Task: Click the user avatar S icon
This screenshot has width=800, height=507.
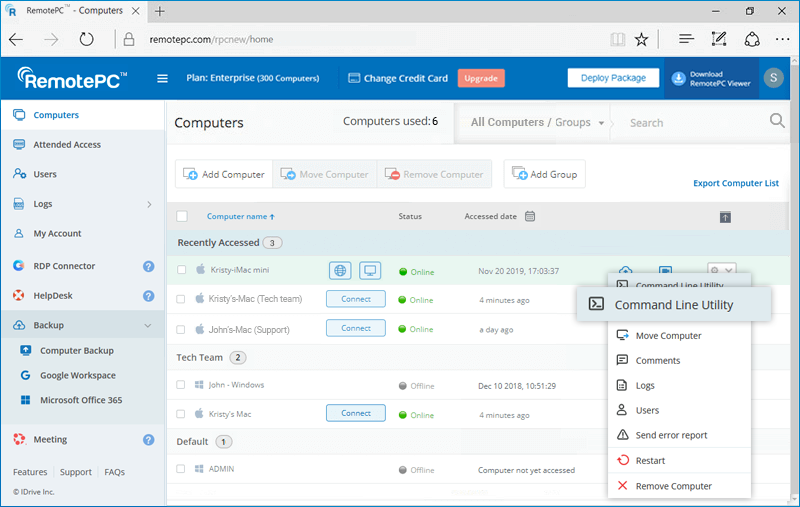Action: [773, 78]
